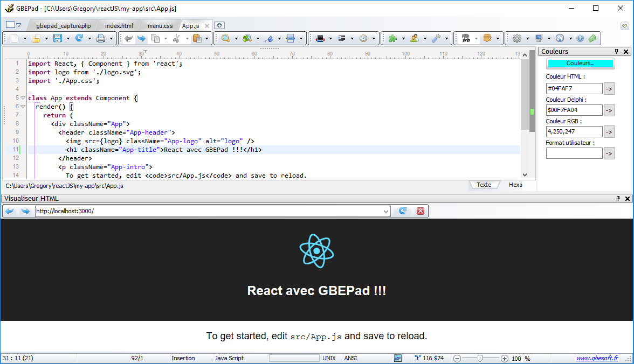634x364 pixels.
Task: Open dropdown arrow next to new document icon
Action: [25, 38]
